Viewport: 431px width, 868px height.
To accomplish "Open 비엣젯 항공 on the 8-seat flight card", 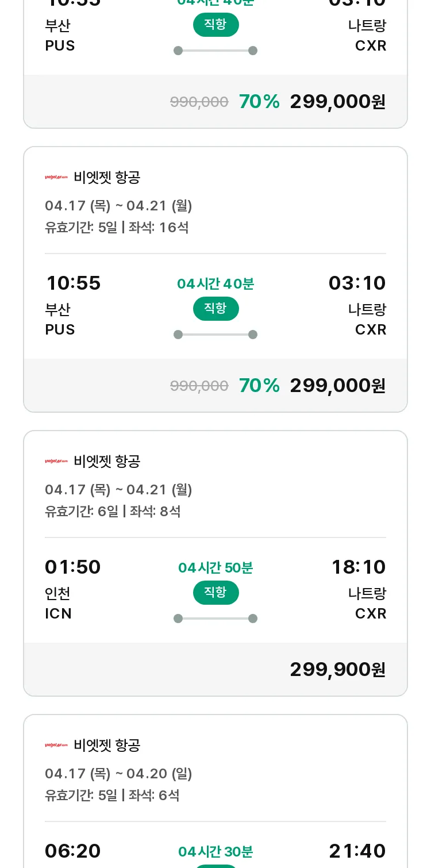I will 107,462.
